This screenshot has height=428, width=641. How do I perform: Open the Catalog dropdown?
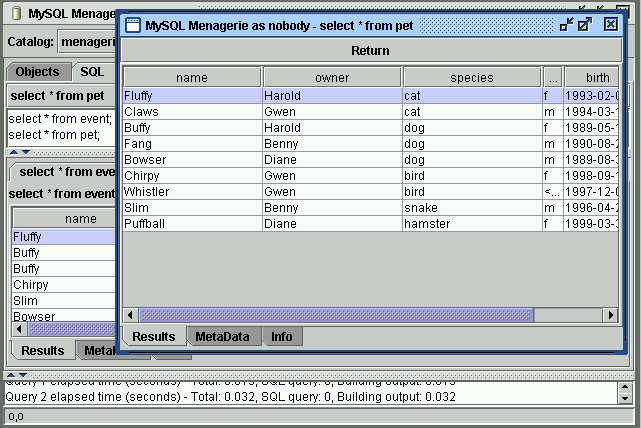click(x=86, y=42)
